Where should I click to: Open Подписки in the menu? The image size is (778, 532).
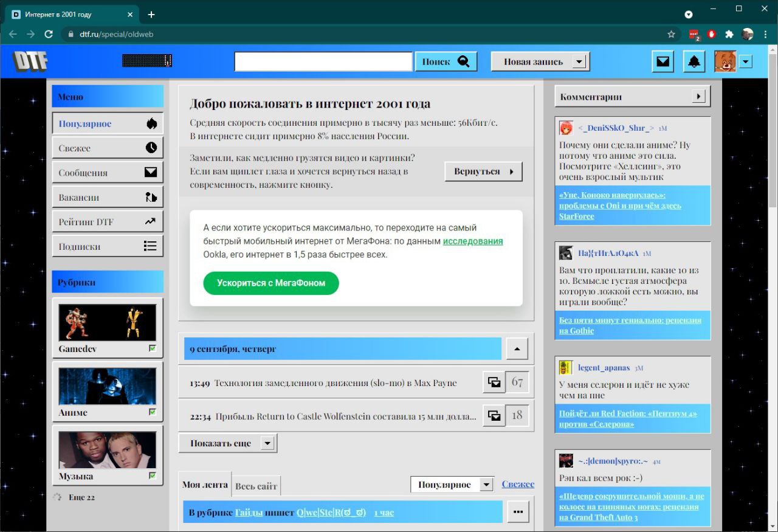pos(108,246)
